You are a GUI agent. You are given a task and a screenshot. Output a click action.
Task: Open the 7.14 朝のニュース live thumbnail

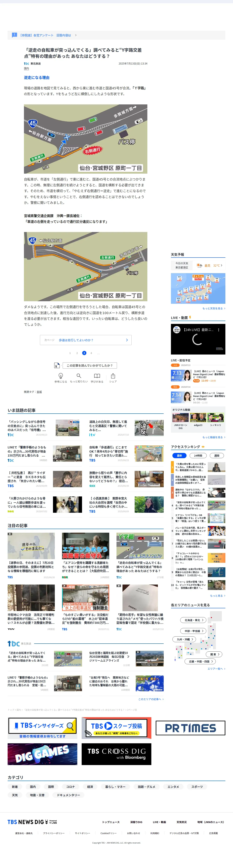[181, 397]
